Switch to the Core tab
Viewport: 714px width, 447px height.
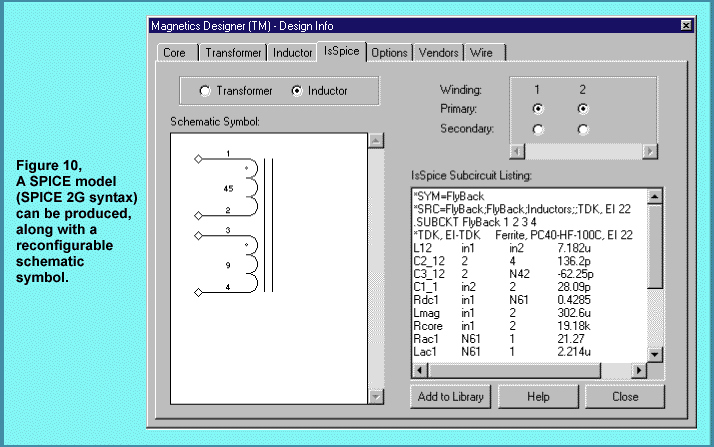pyautogui.click(x=177, y=53)
